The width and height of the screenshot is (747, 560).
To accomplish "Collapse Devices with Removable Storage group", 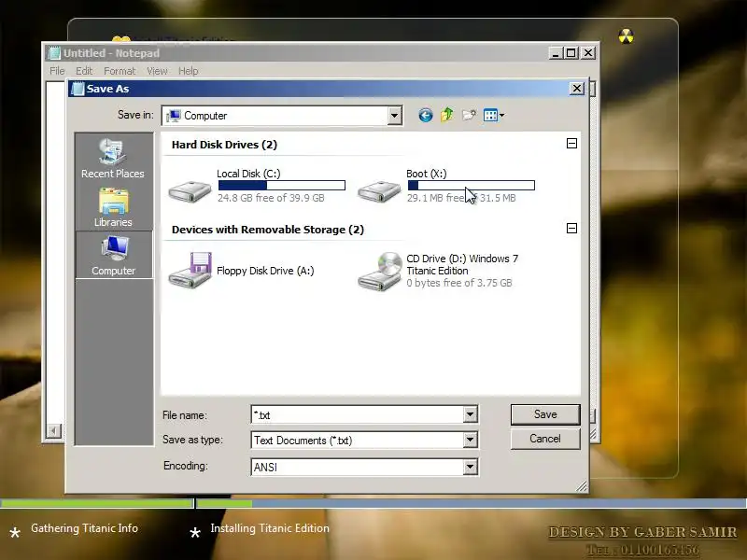I will click(x=571, y=228).
